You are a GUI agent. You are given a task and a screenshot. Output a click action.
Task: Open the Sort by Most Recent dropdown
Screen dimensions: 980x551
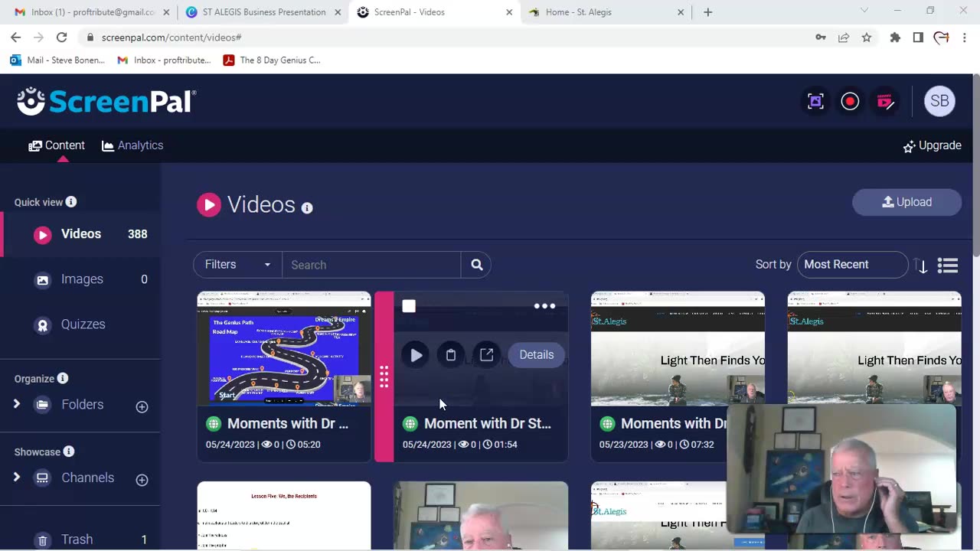[852, 264]
